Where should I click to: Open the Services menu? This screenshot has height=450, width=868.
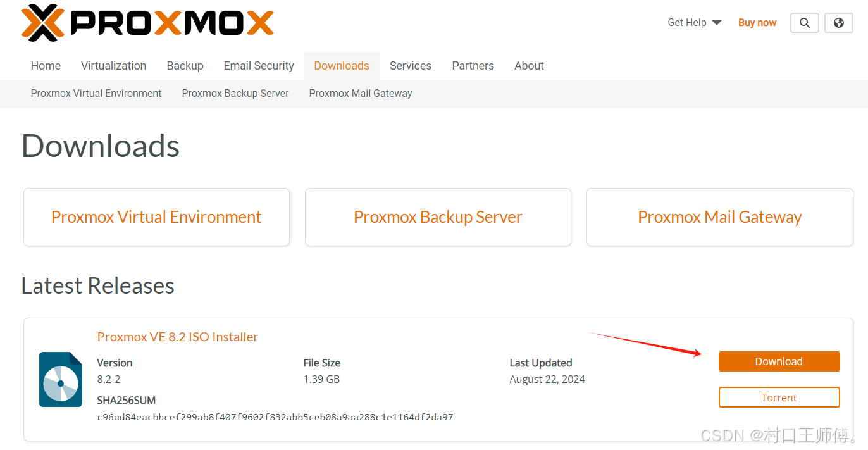[x=411, y=66]
